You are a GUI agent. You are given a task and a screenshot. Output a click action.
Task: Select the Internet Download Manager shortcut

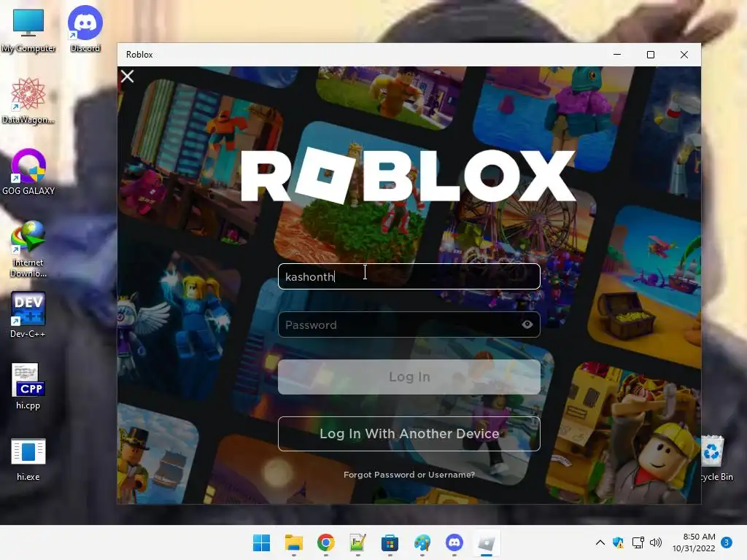(28, 249)
